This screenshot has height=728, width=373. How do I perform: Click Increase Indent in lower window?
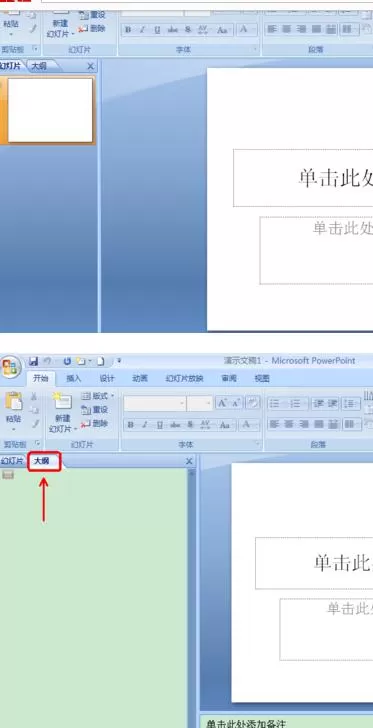pyautogui.click(x=332, y=403)
